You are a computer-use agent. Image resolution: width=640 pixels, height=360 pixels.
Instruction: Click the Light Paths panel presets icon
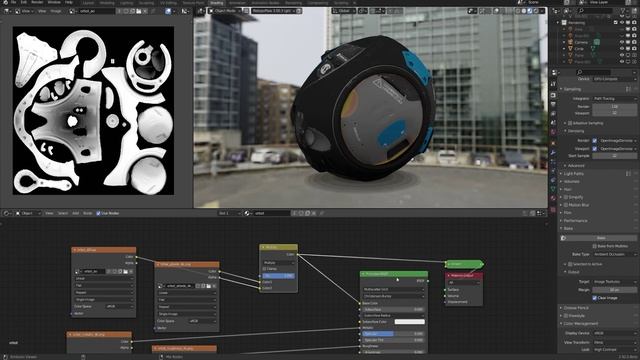pyautogui.click(x=628, y=173)
